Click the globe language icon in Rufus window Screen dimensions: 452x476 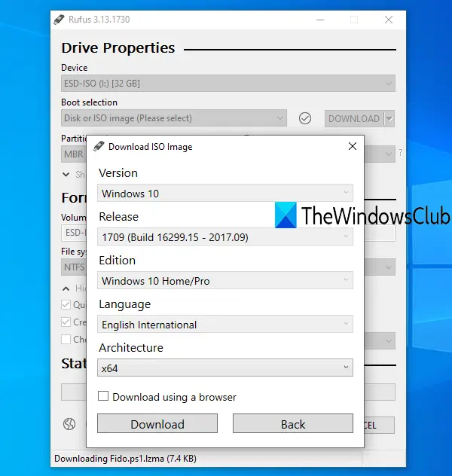pyautogui.click(x=69, y=424)
